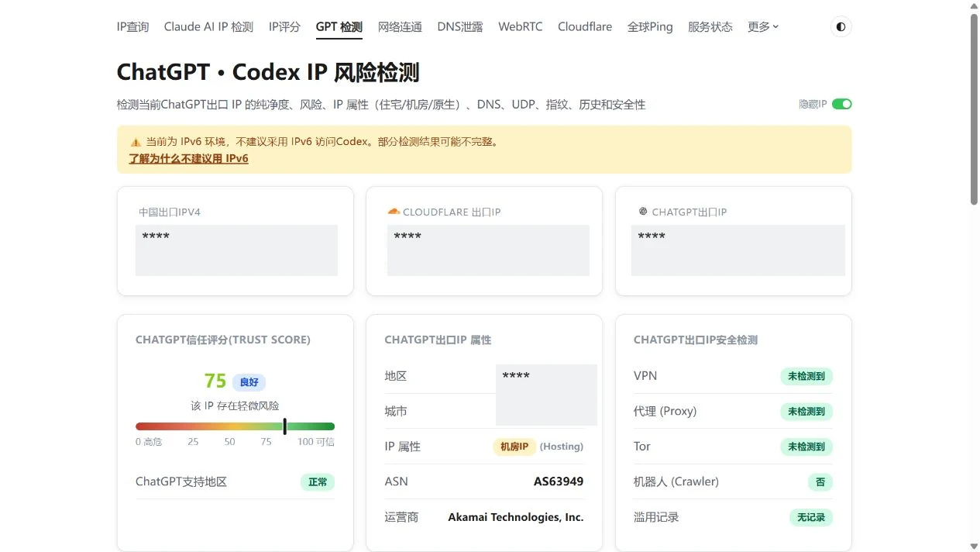Click the 0 高危 scale label

tap(149, 442)
